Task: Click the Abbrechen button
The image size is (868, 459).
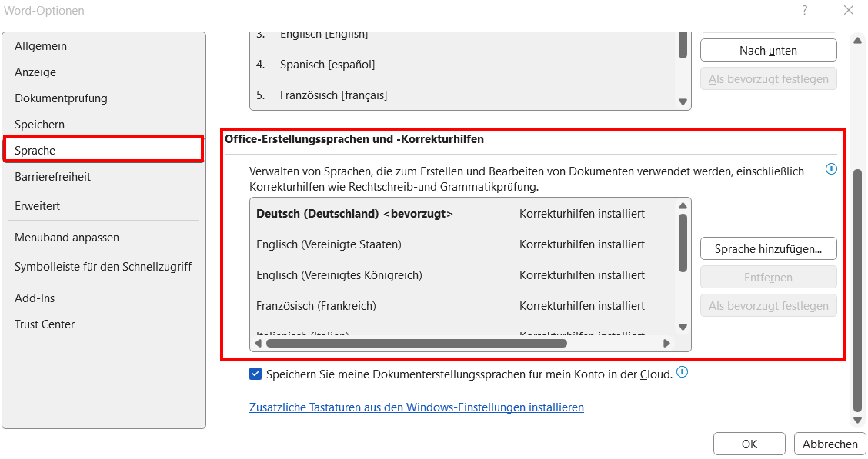Action: (x=830, y=444)
